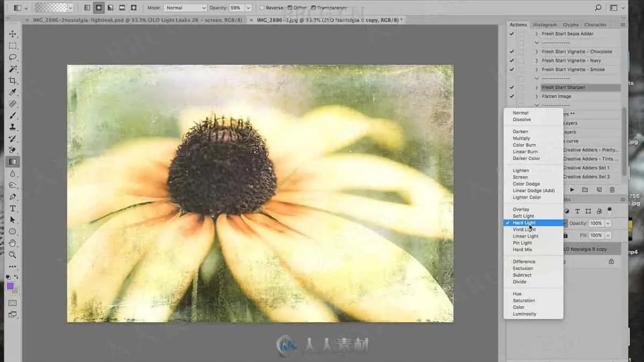Screen dimensions: 644x362
Task: Toggle checkmark for Fresh Start Sepia Adder
Action: pyautogui.click(x=511, y=34)
